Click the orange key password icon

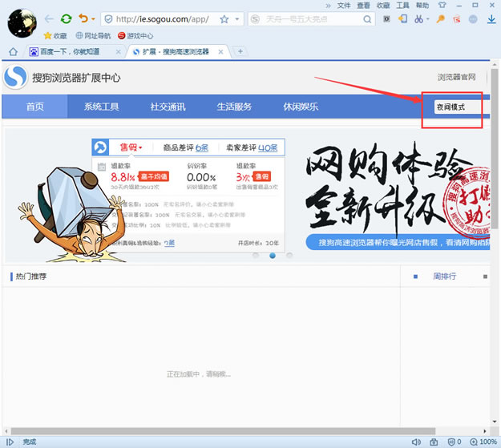pos(441,19)
